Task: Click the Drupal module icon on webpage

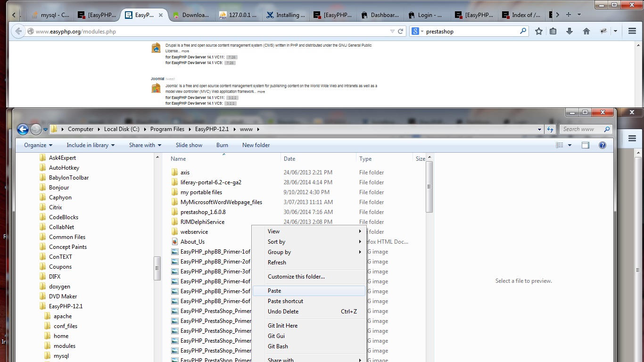Action: click(156, 48)
